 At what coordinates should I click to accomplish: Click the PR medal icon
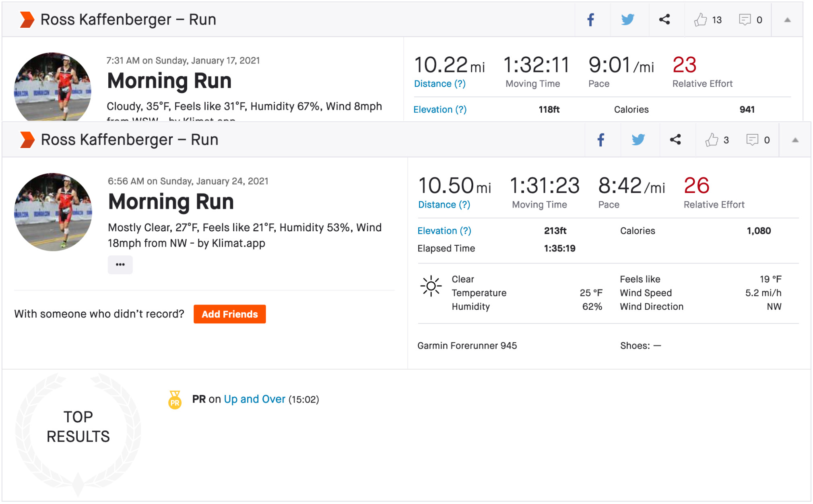(175, 400)
